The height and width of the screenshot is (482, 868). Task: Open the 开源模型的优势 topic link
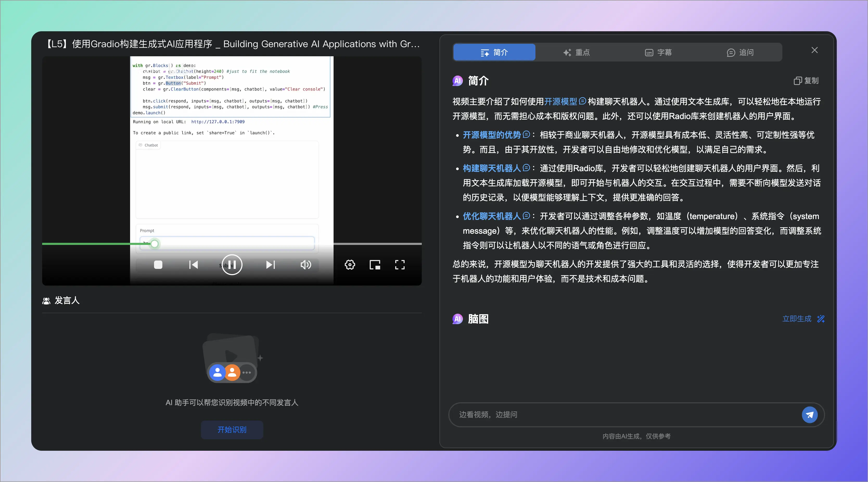[x=492, y=135]
